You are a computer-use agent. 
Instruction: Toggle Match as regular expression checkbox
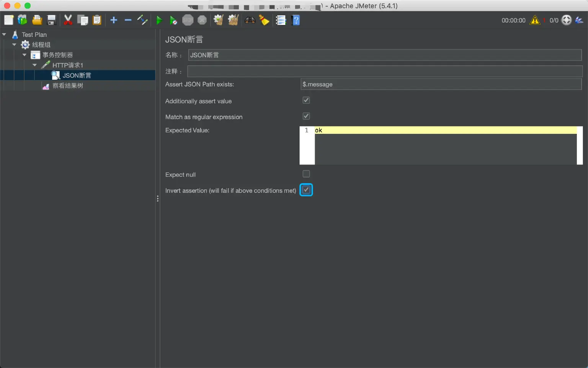click(306, 116)
